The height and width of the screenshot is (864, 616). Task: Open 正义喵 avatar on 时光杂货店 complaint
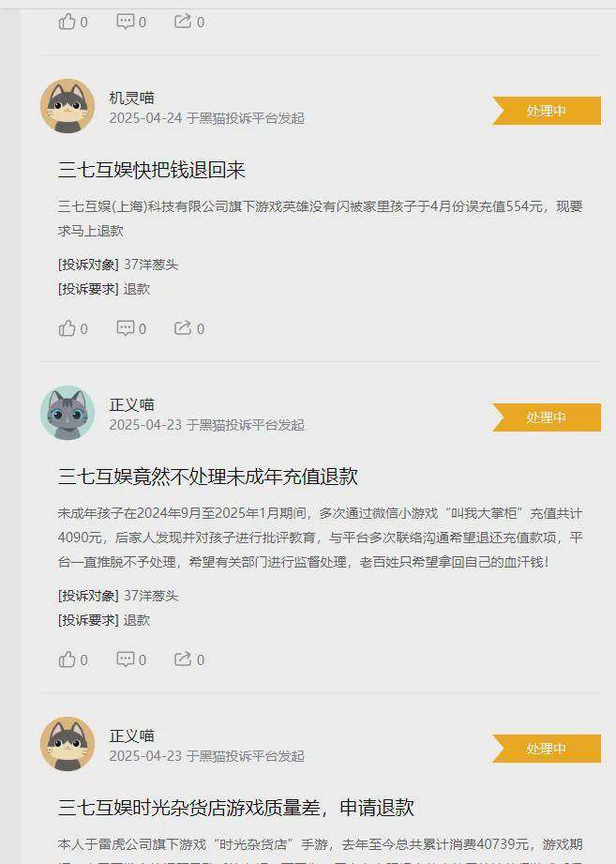(68, 744)
